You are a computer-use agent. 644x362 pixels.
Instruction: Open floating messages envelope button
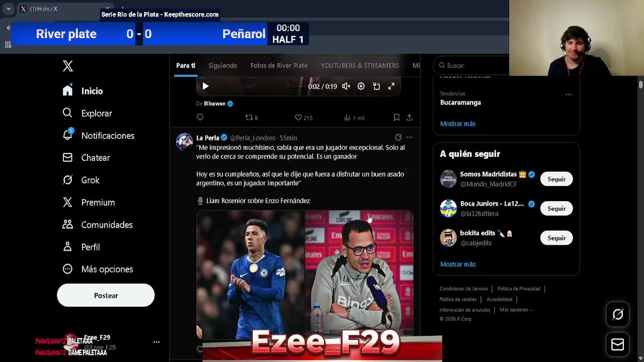click(x=617, y=344)
